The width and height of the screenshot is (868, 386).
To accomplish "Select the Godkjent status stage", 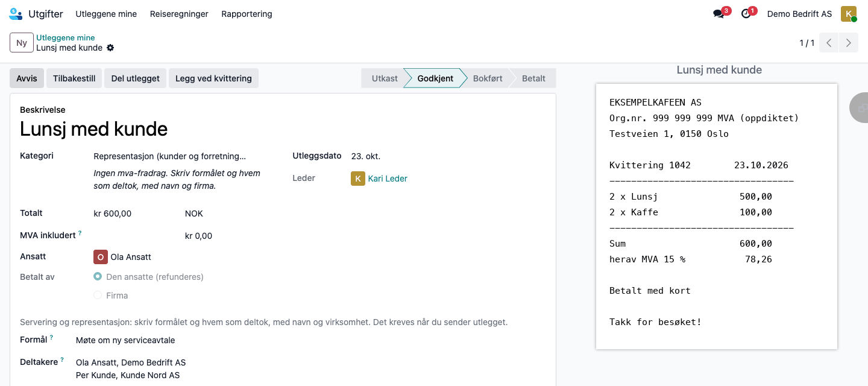I will pos(435,78).
